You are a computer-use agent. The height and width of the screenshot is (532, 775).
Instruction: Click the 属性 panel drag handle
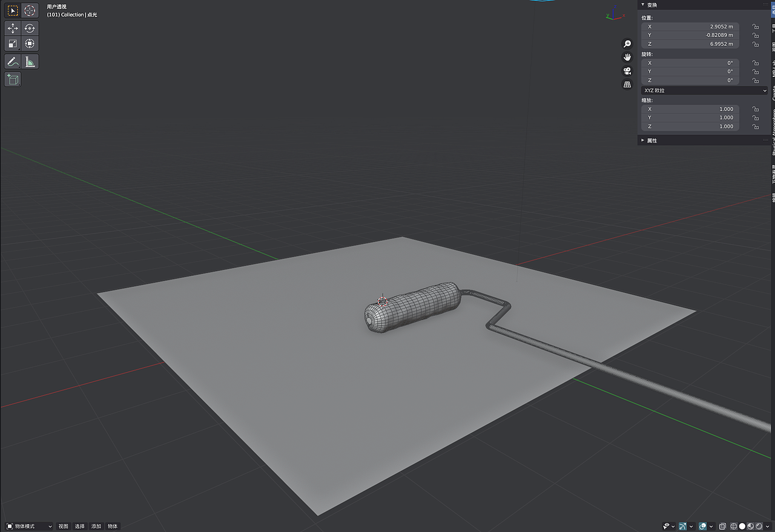[765, 140]
